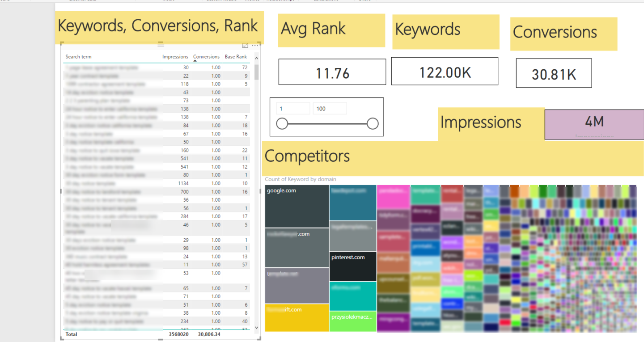Select the google.com tile in treemap

(297, 207)
